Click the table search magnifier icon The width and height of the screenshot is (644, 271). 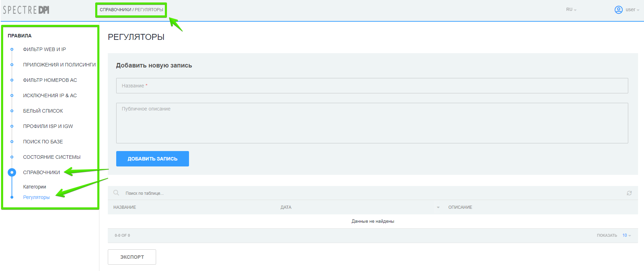[116, 193]
